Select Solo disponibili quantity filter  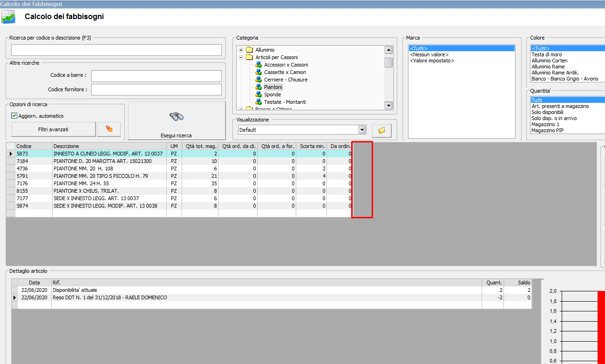point(547,112)
